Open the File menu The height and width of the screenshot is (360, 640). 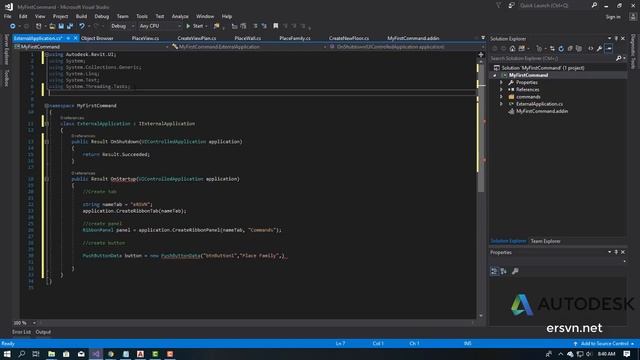tap(7, 17)
